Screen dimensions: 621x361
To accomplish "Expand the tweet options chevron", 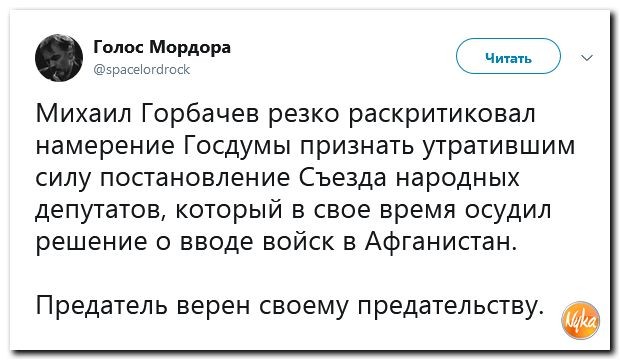I will click(x=587, y=58).
